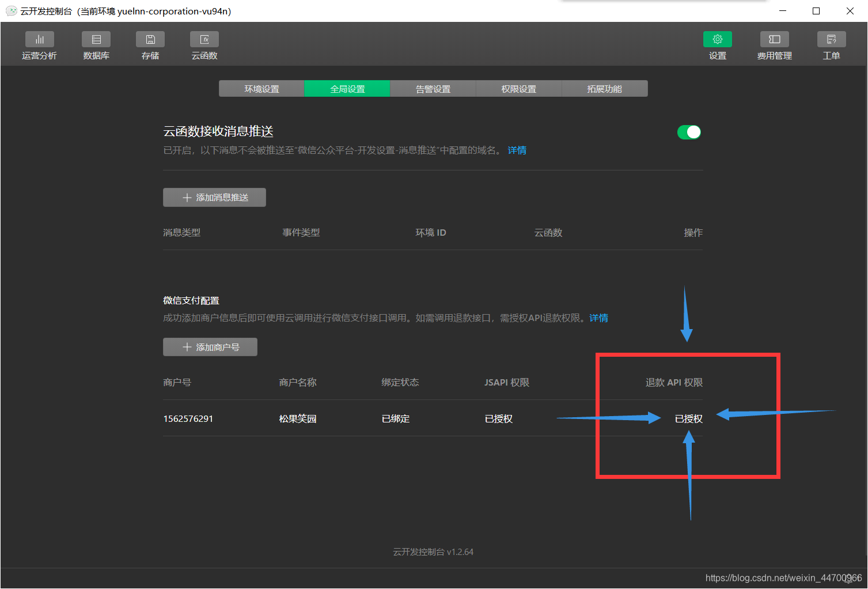Switch to the 环境设置 tab
Viewport: 868px width, 589px height.
click(x=261, y=89)
